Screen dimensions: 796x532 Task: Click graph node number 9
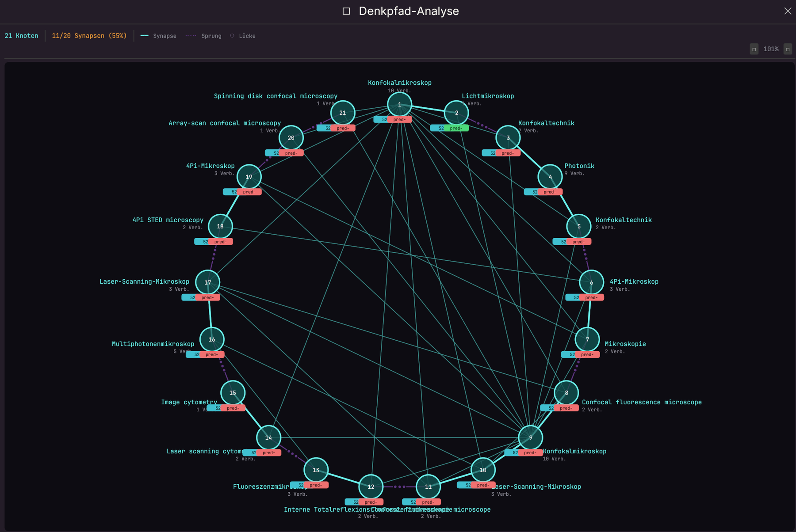[x=530, y=437]
